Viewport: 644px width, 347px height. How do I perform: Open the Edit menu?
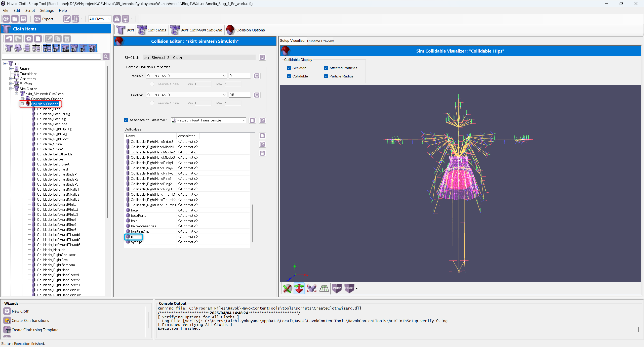(17, 11)
